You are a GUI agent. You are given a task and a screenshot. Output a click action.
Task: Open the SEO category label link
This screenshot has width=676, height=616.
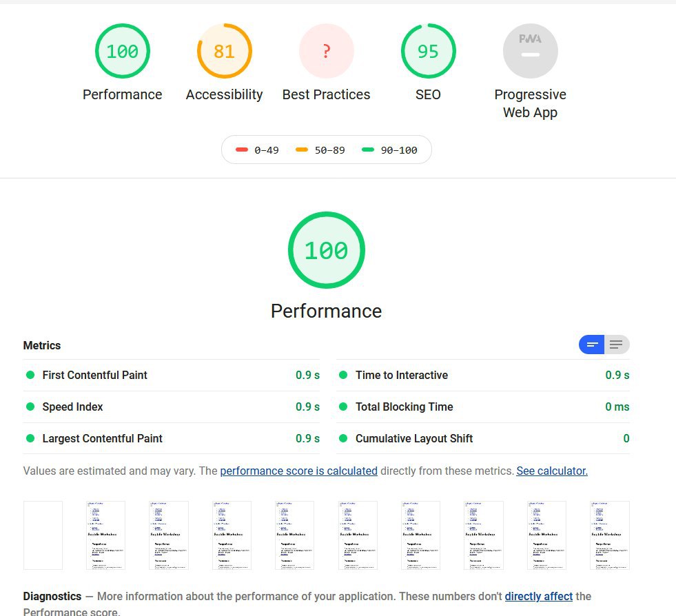[428, 94]
